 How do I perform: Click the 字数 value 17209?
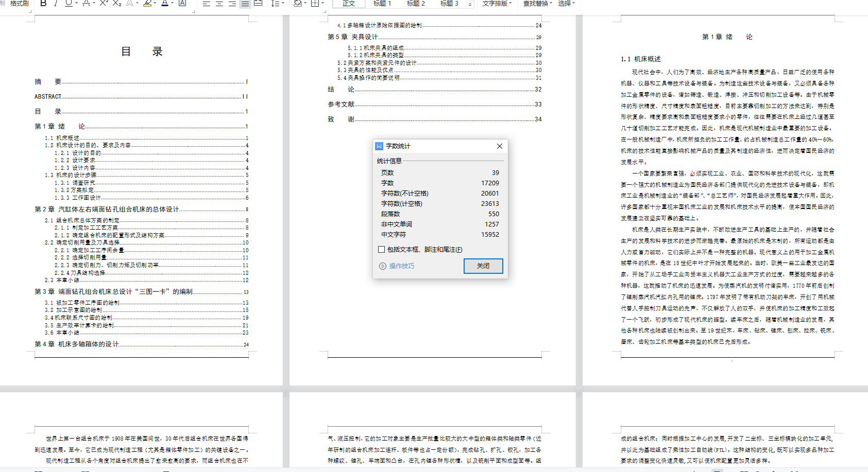(x=490, y=183)
